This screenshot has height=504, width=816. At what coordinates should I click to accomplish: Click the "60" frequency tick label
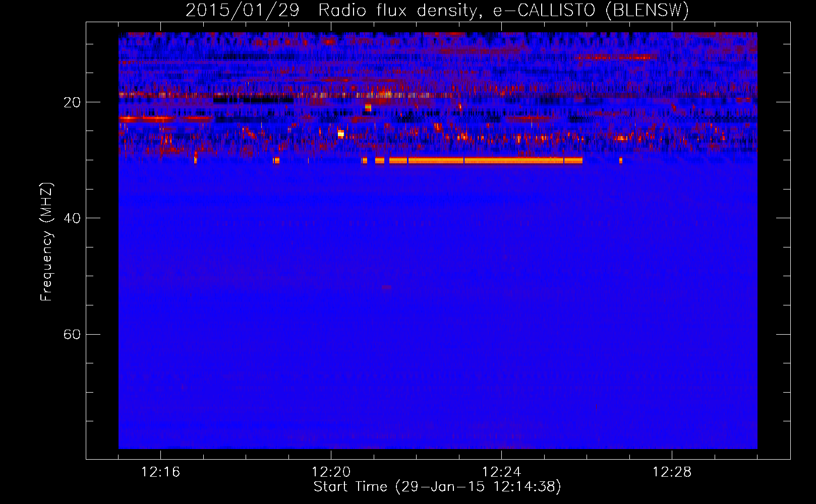[72, 334]
